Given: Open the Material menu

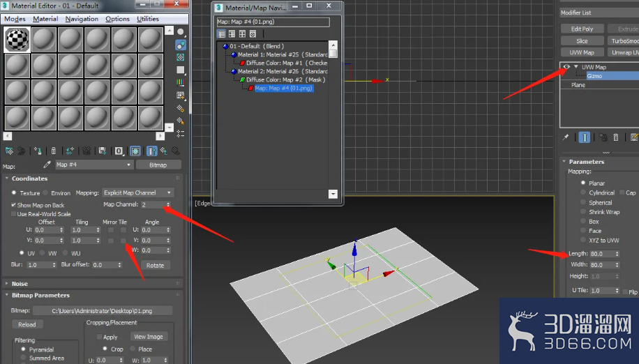Looking at the screenshot, I should (x=45, y=19).
